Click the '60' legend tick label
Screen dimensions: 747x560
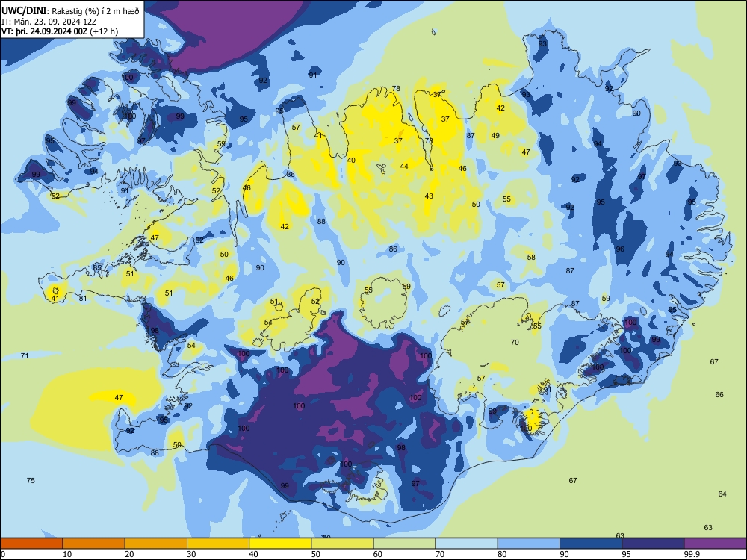378,554
